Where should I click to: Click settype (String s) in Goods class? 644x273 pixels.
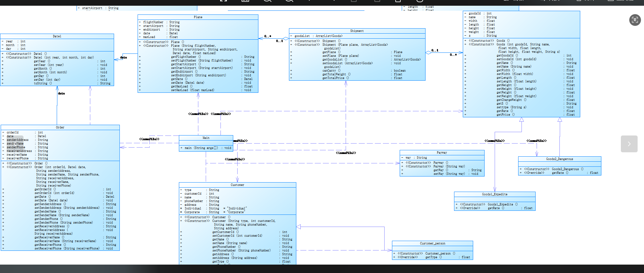pyautogui.click(x=511, y=107)
